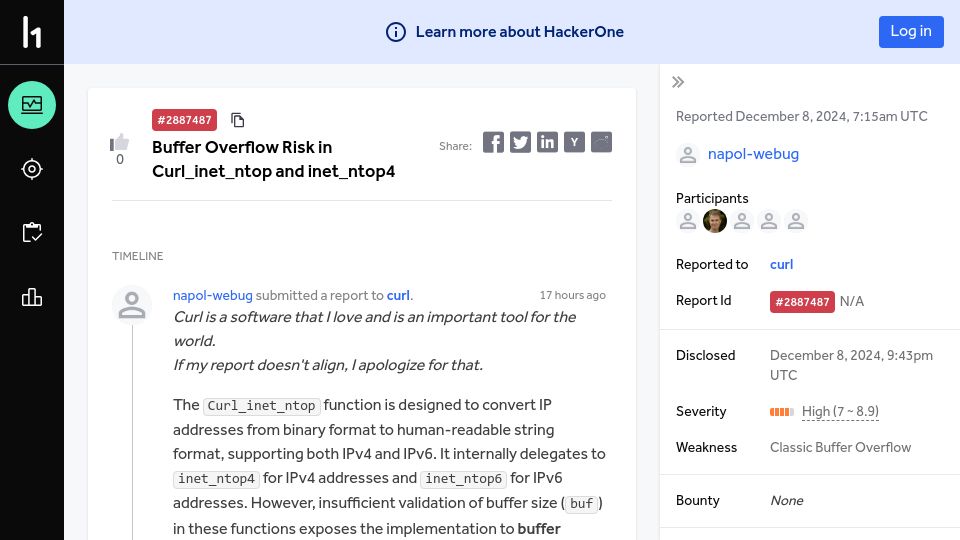Click the #2887487 badge beside Report Id
960x540 pixels.
tap(802, 302)
